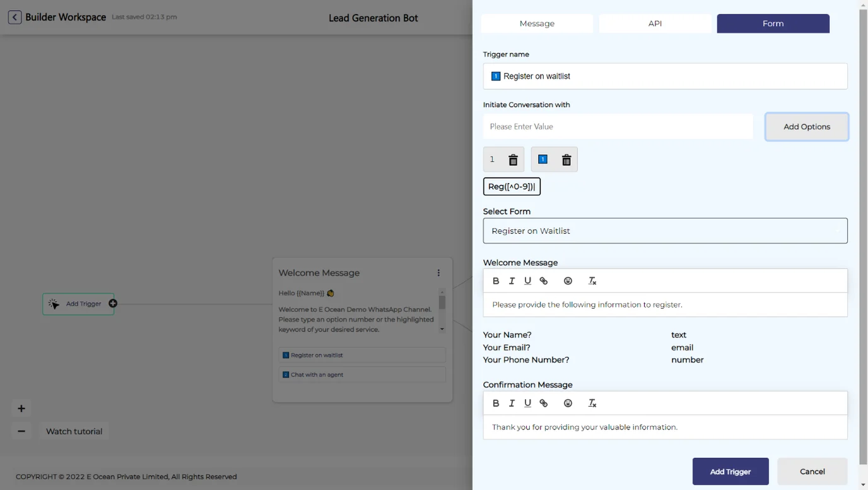Screen dimensions: 868x490
Task: Delete the "1" option with its trash icon
Action: coord(513,160)
